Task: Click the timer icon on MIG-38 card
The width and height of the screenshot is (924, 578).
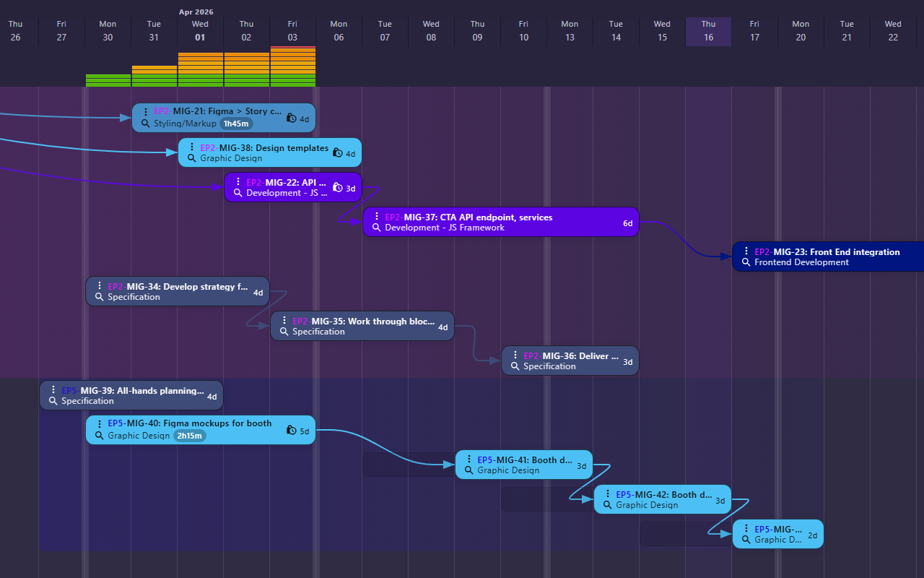Action: tap(337, 152)
